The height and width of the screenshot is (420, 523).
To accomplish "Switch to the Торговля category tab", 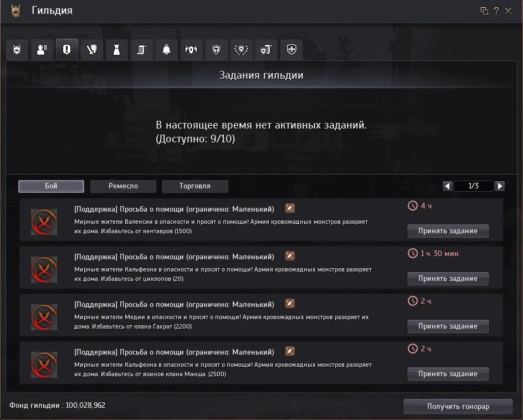I will coord(195,186).
